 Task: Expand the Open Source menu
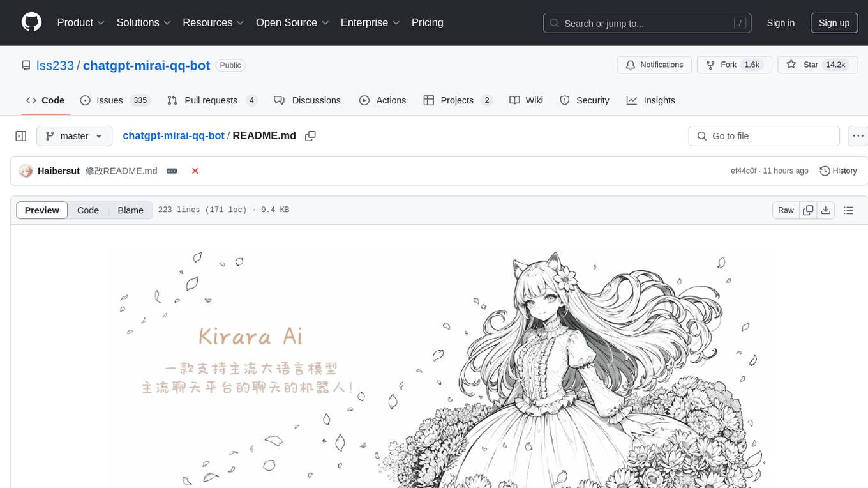292,22
